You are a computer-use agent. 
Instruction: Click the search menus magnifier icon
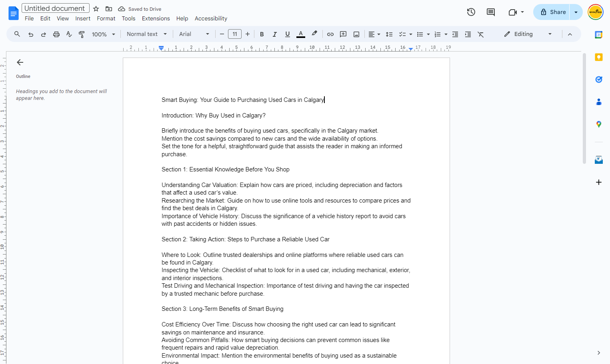(x=17, y=34)
